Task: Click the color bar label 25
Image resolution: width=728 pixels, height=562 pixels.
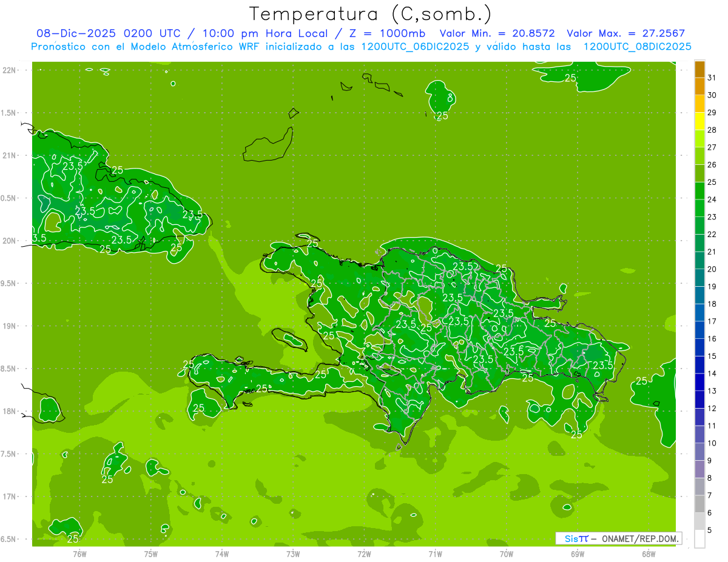Action: click(x=712, y=182)
